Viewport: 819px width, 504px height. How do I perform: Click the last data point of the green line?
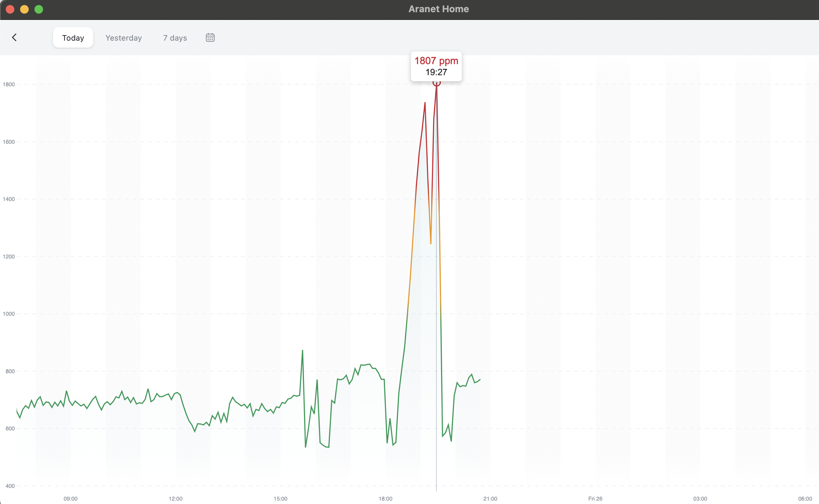coord(480,379)
